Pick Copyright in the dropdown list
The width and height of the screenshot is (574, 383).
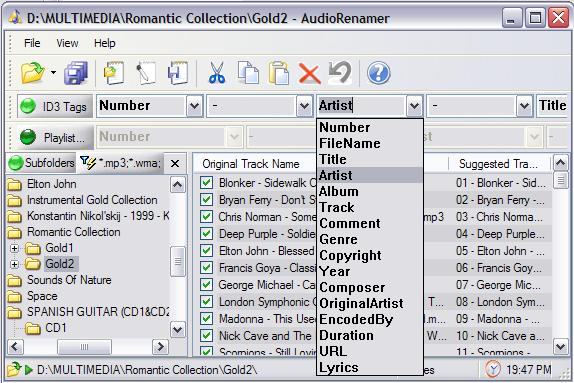pos(370,256)
